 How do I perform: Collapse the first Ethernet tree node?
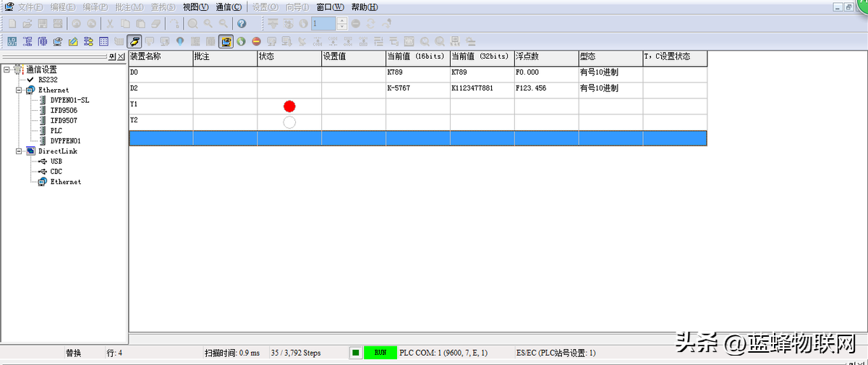tap(19, 90)
